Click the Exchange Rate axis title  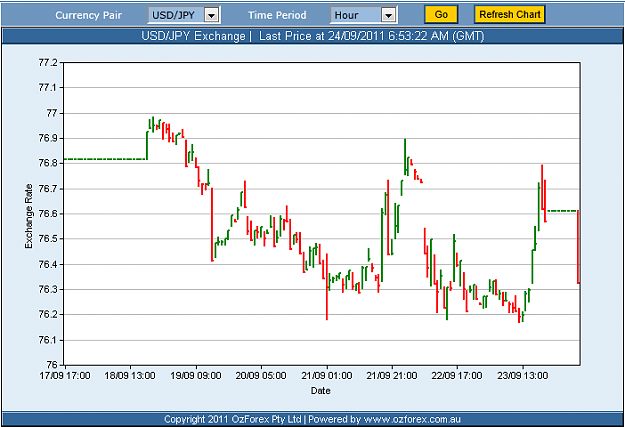(x=29, y=216)
